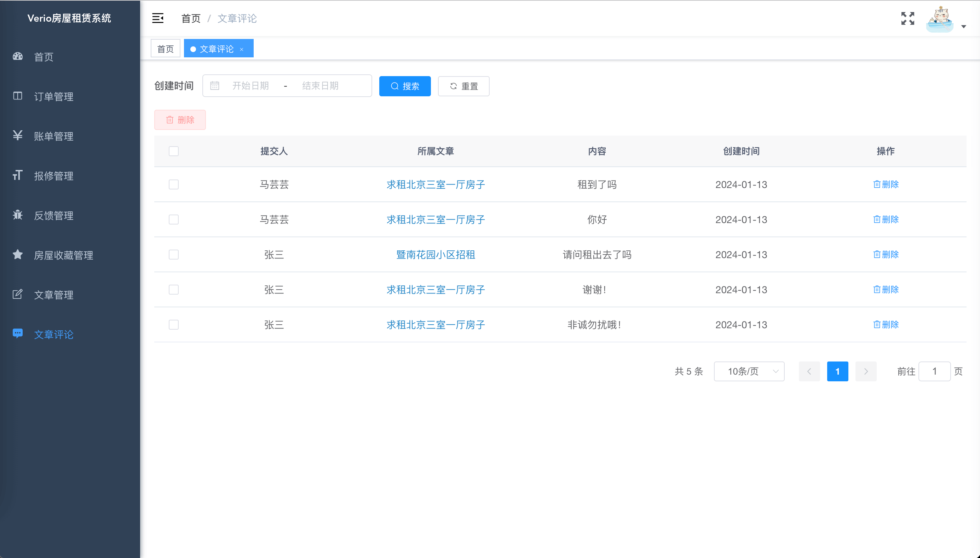This screenshot has height=558, width=980.
Task: Open the 10条/页 page size dropdown
Action: (749, 371)
